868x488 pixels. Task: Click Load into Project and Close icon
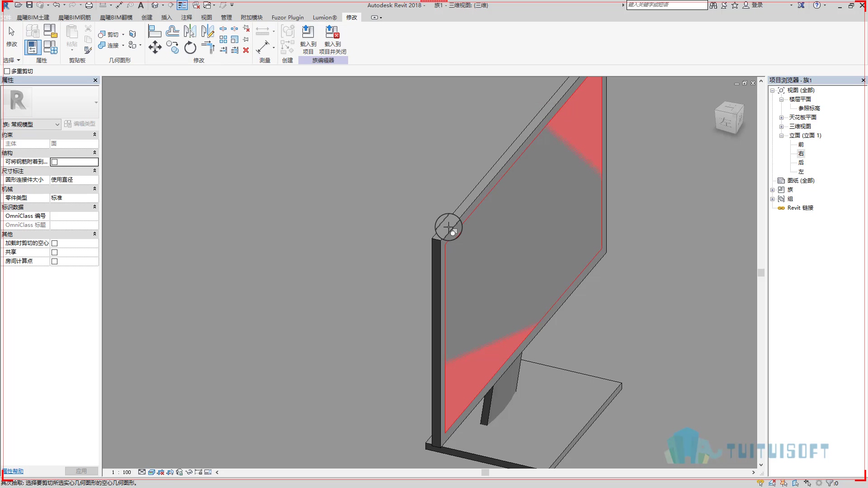(x=333, y=40)
